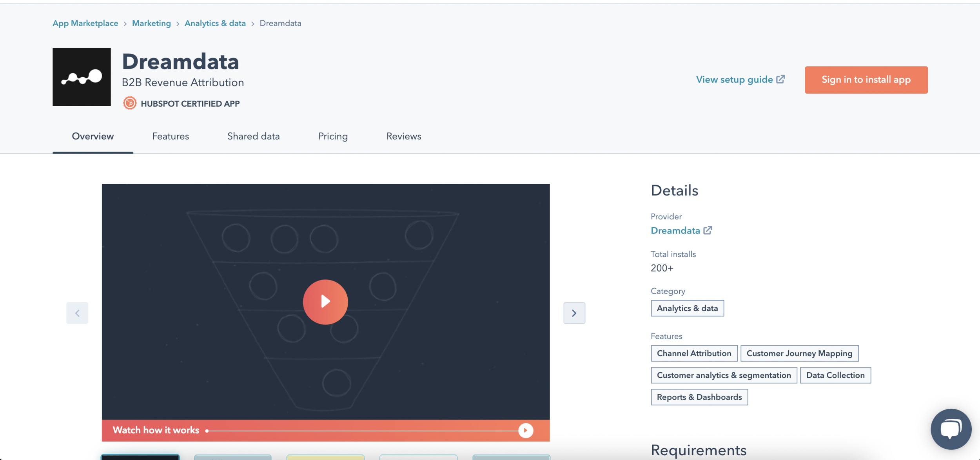
Task: Select the Overview tab
Action: tap(93, 136)
